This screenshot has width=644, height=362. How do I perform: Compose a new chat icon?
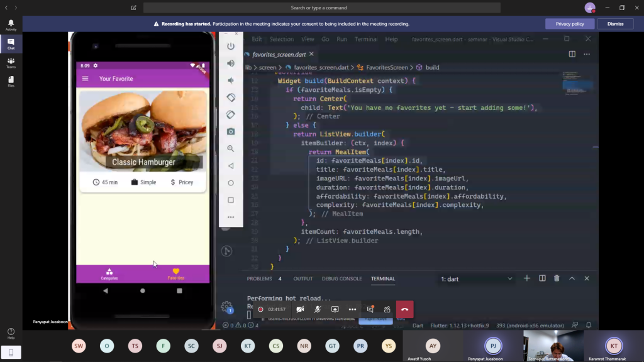[134, 8]
